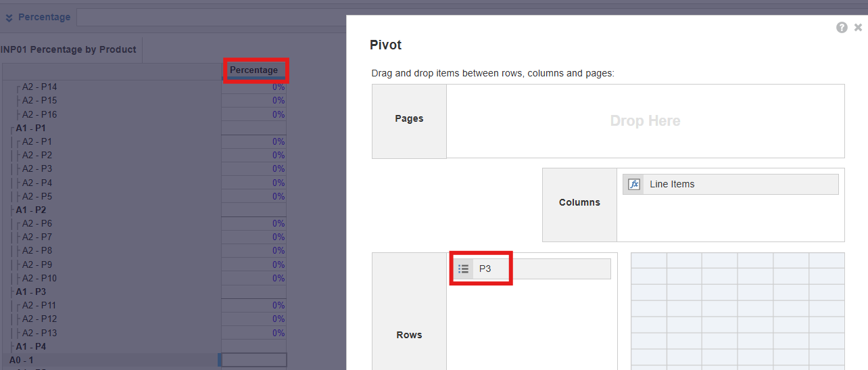Image resolution: width=868 pixels, height=370 pixels.
Task: Click the Percentage column header
Action: (x=254, y=70)
